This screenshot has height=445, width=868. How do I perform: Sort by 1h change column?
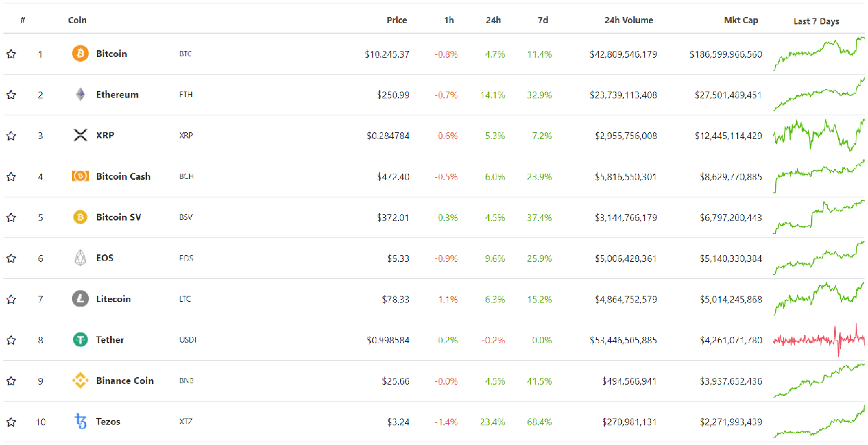449,20
